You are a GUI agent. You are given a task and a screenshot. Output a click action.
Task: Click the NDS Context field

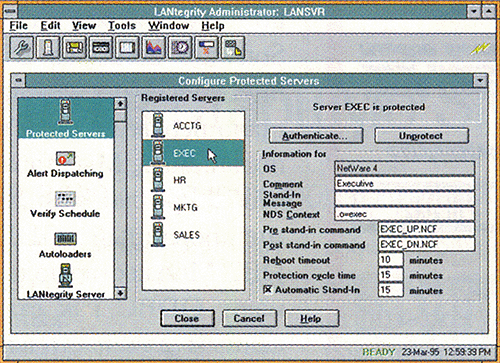click(x=404, y=214)
